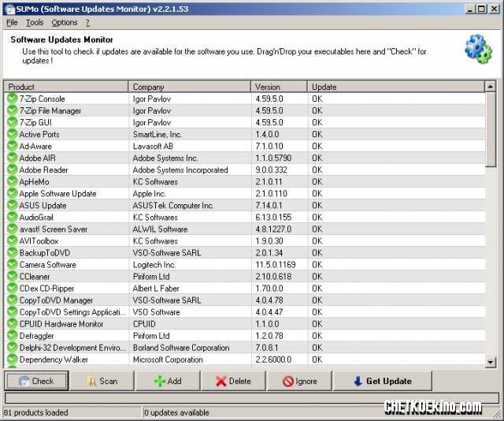Click the Add button with green plus

coord(168,381)
